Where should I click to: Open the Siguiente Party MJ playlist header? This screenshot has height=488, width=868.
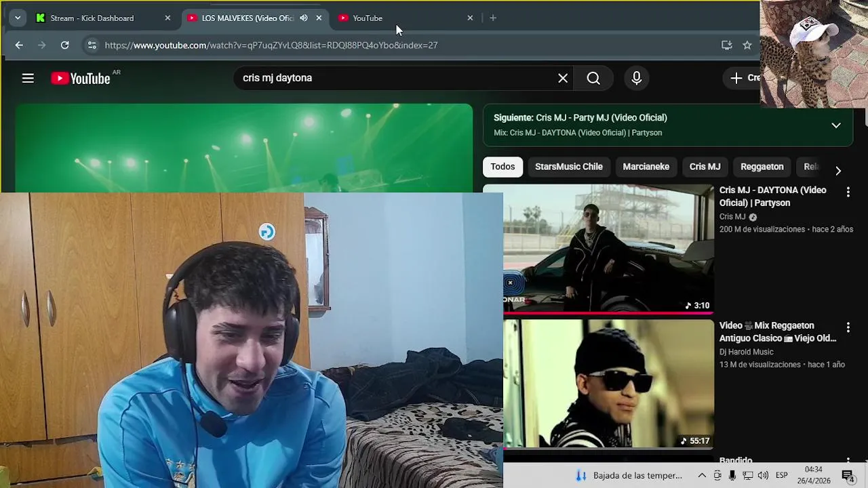tap(580, 117)
